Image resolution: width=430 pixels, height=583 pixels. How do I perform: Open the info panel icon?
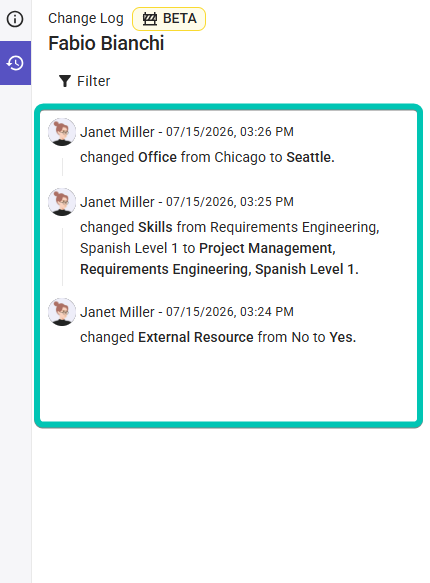pos(15,19)
